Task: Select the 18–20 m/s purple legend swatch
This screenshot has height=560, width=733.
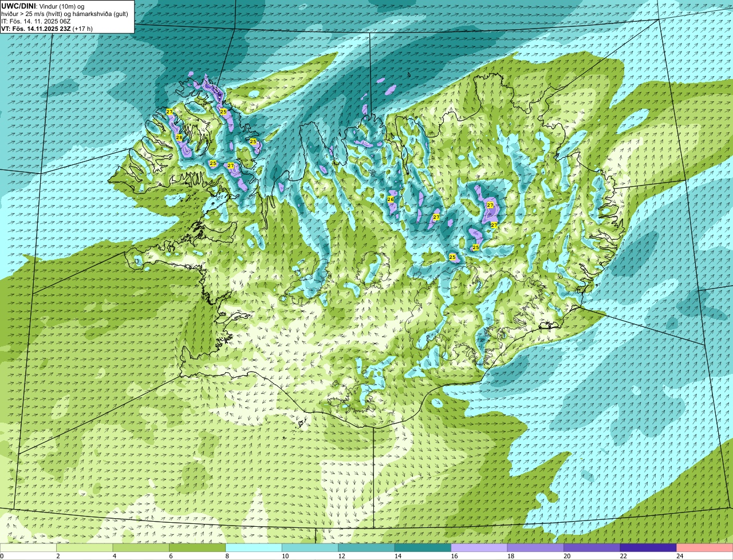Action: (535, 547)
